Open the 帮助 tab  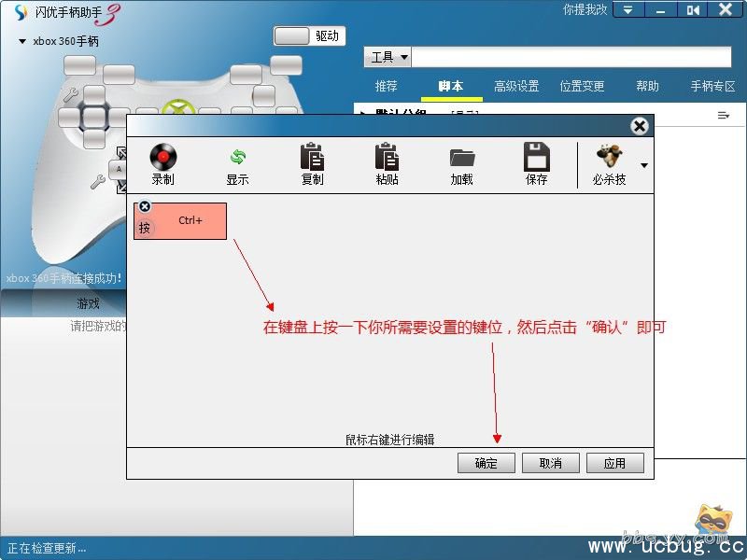[x=647, y=86]
